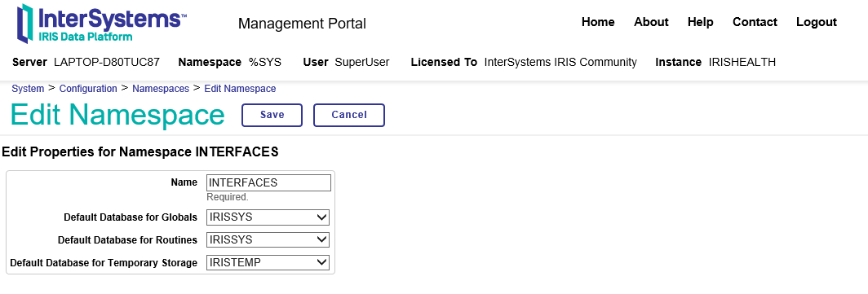The image size is (868, 294).
Task: Click the IRISHEALTH instance name
Action: (x=742, y=63)
